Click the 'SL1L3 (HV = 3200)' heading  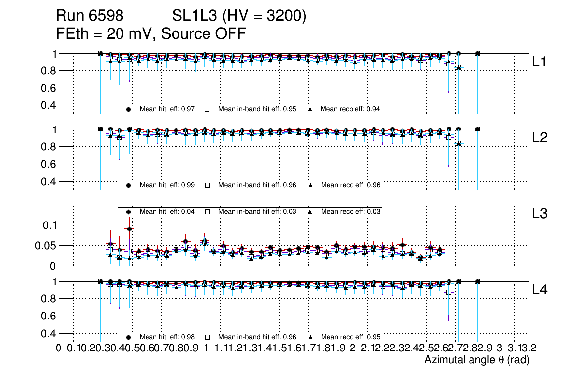click(x=239, y=17)
